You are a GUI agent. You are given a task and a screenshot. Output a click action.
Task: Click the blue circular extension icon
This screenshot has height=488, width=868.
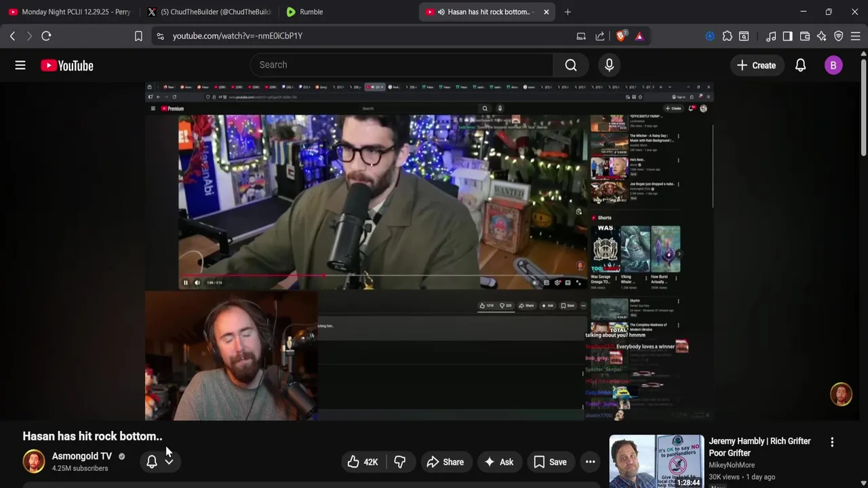coord(710,36)
